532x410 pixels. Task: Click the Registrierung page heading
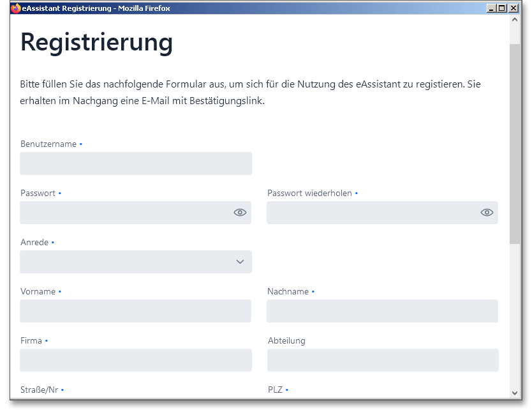point(97,42)
